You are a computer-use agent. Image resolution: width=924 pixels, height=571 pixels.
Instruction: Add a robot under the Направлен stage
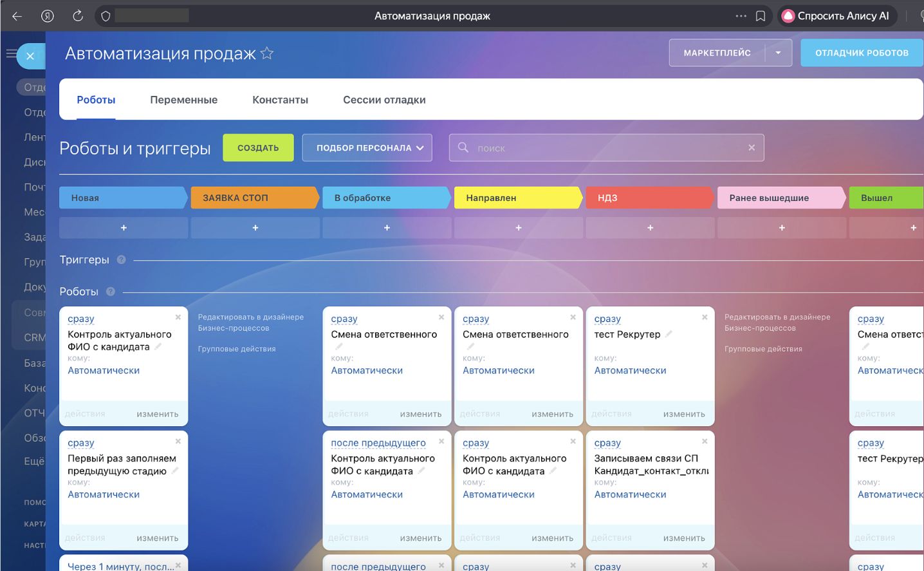519,228
